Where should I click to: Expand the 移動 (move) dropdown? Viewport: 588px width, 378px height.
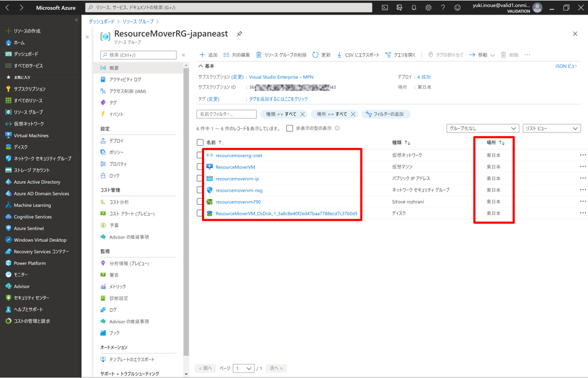click(492, 55)
